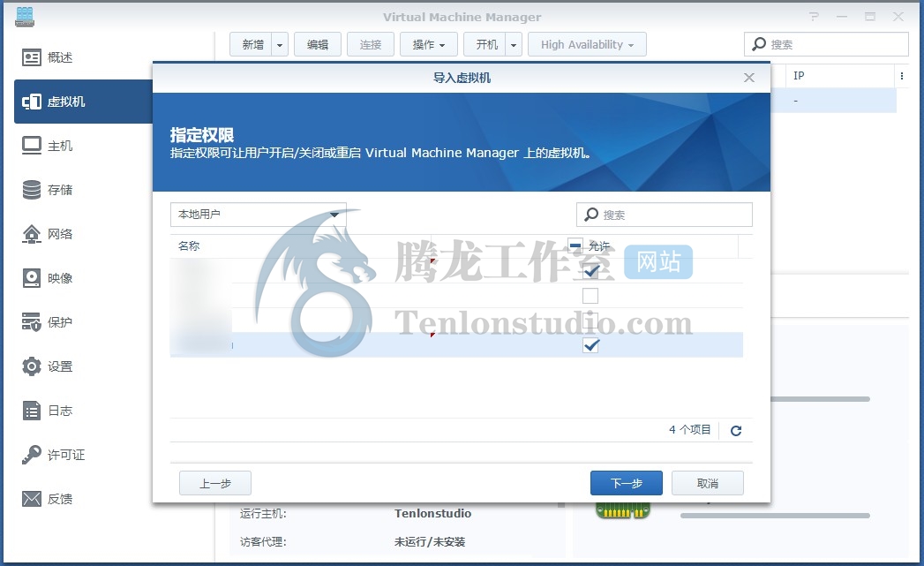Click the 连接 toolbar button

click(371, 44)
